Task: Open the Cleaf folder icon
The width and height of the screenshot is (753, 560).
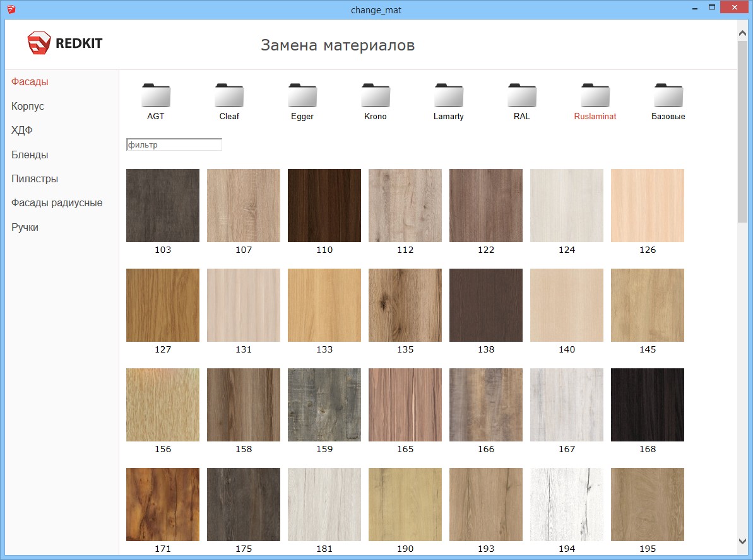Action: coord(229,95)
